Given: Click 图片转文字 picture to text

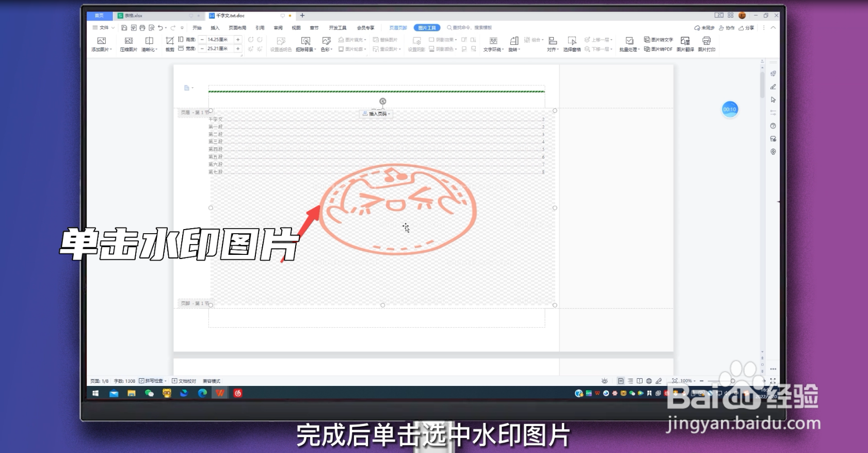Looking at the screenshot, I should point(658,40).
